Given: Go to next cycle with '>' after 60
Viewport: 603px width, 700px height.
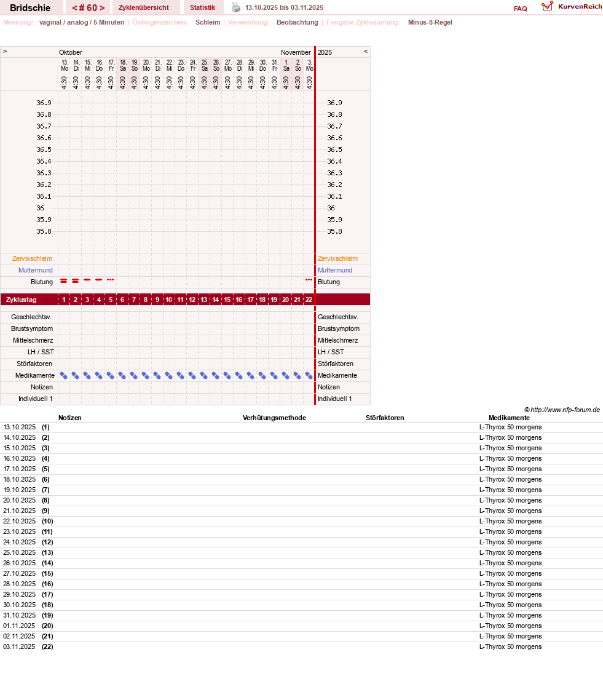Looking at the screenshot, I should point(102,8).
